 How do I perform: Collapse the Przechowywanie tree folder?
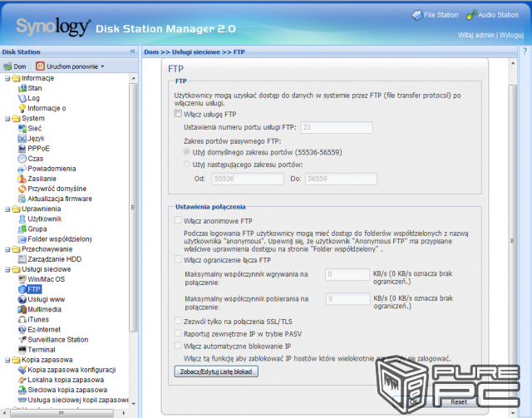7,249
